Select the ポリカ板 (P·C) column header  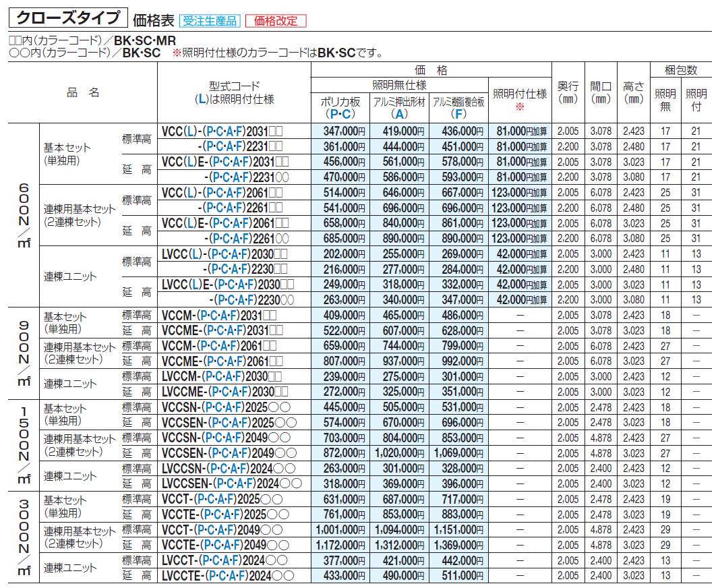point(340,108)
